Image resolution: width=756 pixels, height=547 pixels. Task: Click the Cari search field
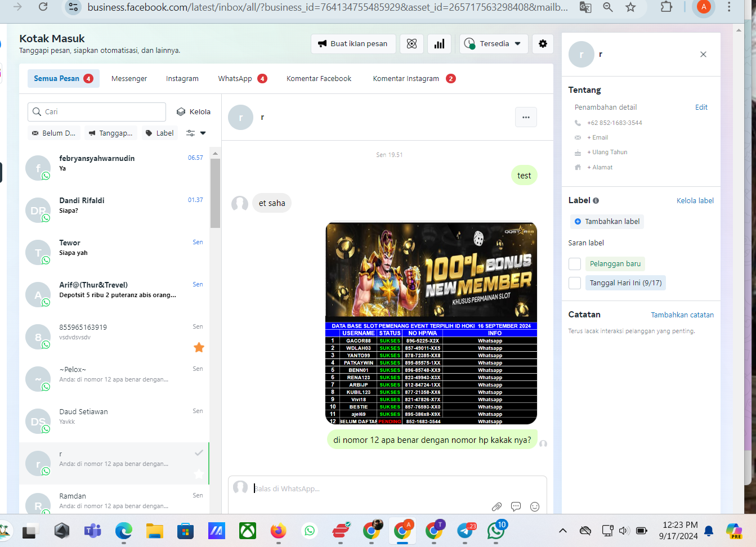[97, 112]
